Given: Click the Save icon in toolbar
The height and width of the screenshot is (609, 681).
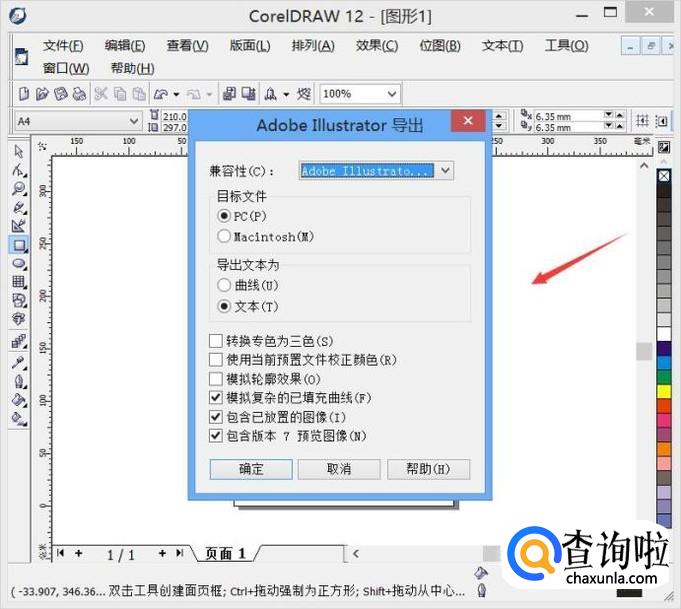Looking at the screenshot, I should 61,93.
